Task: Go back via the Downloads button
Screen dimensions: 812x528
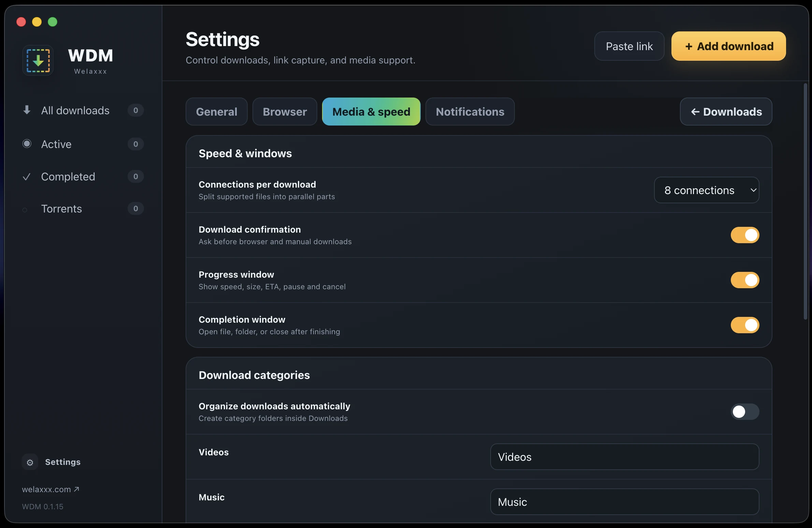Action: coord(726,112)
